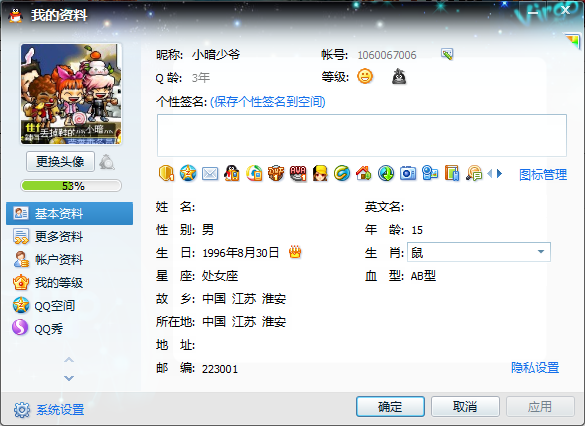
Task: Click the 更换头像 button
Action: [60, 162]
